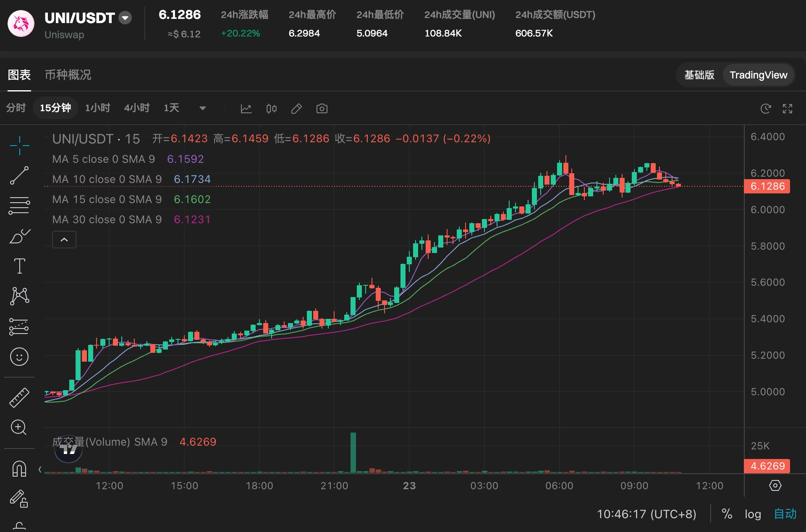
Task: Click the MA 30 close indicator legend
Action: point(107,219)
